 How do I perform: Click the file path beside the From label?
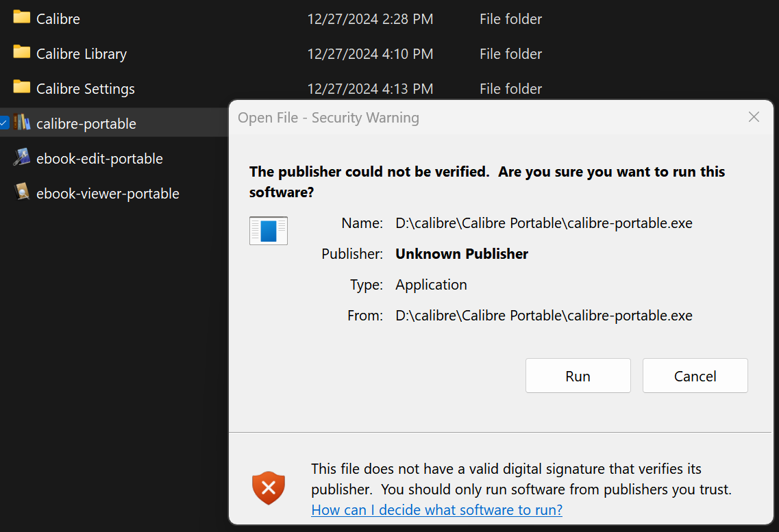[544, 315]
